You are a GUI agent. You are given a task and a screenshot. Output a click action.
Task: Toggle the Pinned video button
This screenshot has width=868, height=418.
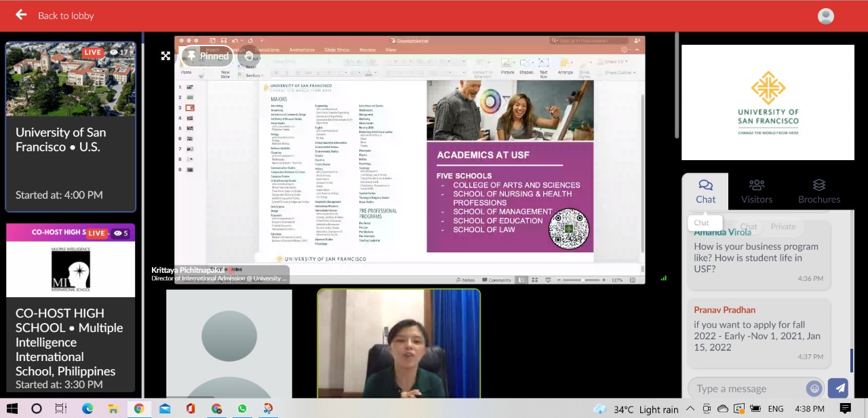point(208,56)
